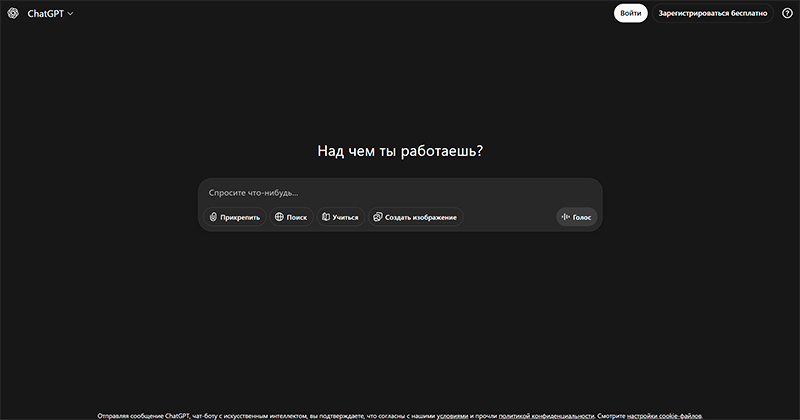Choose the Создать изображение text label
Image resolution: width=800 pixels, height=420 pixels.
point(421,217)
